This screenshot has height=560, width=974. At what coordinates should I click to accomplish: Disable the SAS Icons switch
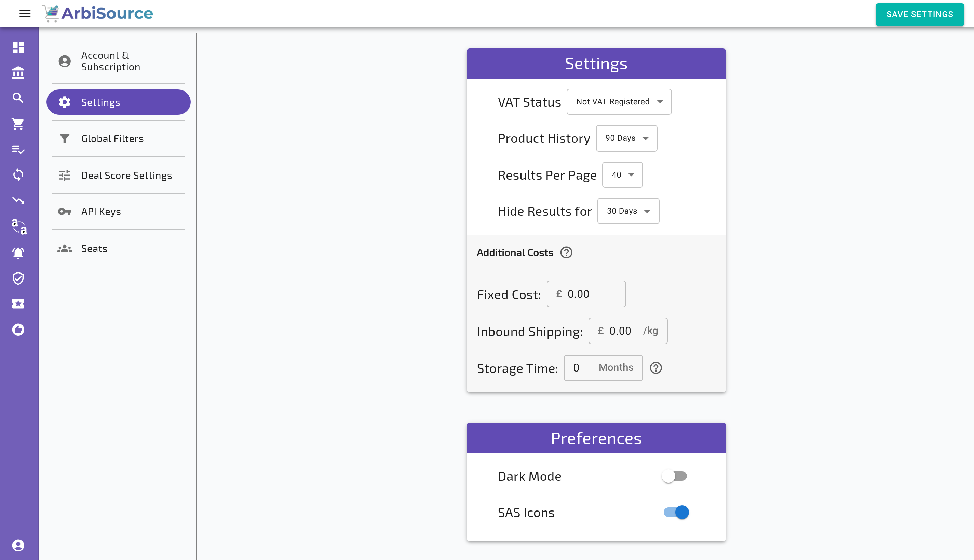676,512
